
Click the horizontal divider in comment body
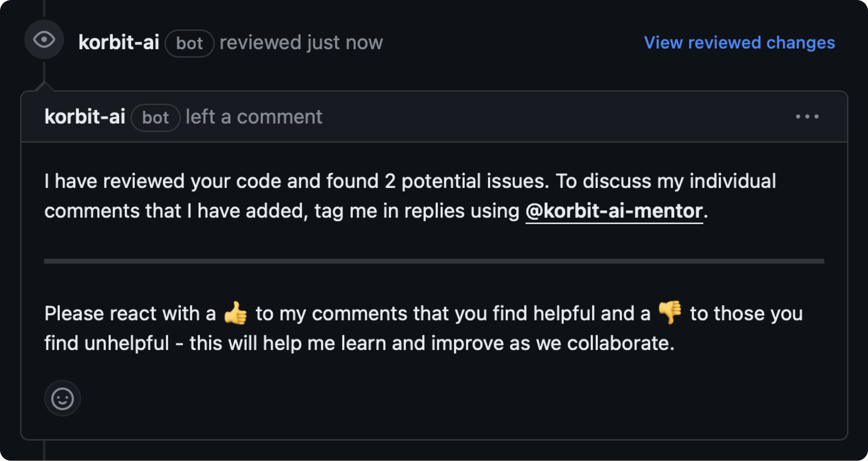pyautogui.click(x=434, y=261)
